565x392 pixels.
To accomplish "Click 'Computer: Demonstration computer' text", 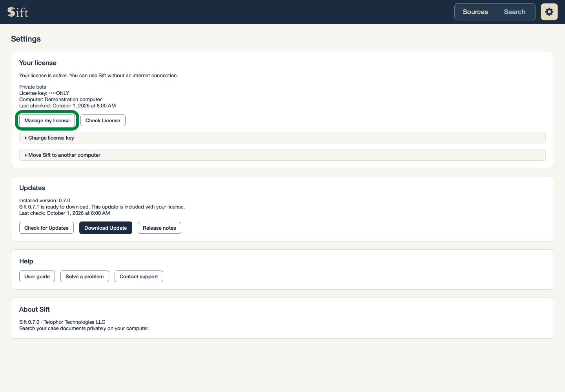I will pyautogui.click(x=60, y=100).
